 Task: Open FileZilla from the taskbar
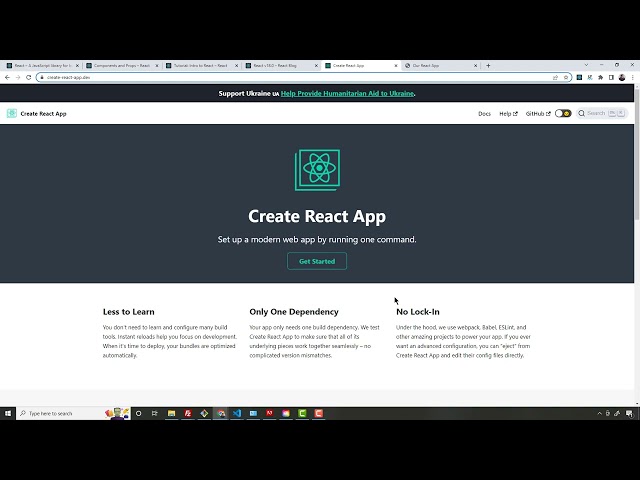pyautogui.click(x=188, y=413)
